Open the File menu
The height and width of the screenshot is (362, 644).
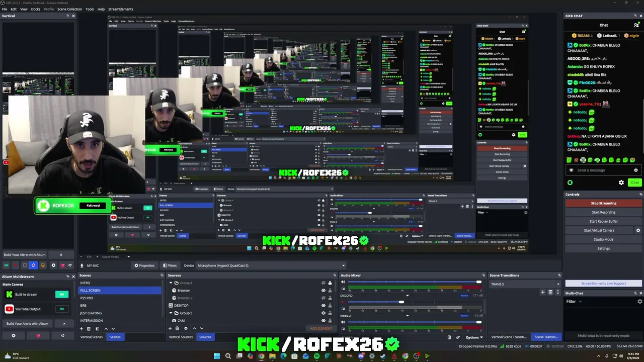pyautogui.click(x=5, y=9)
